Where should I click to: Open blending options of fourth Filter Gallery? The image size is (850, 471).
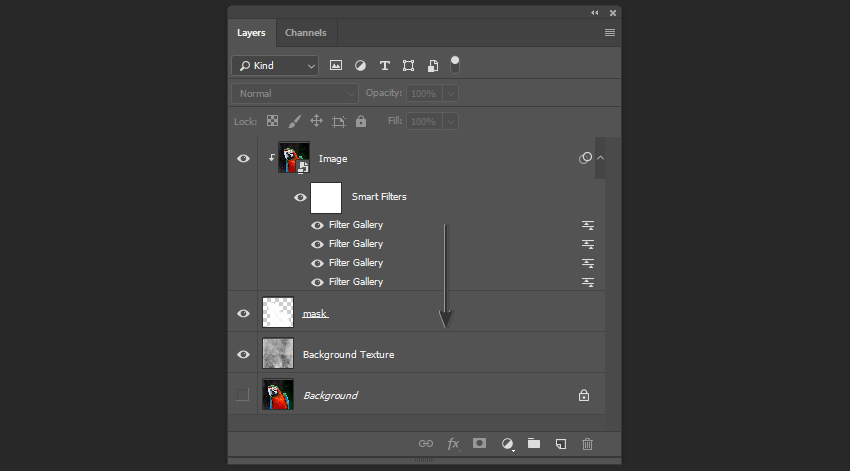click(x=588, y=282)
